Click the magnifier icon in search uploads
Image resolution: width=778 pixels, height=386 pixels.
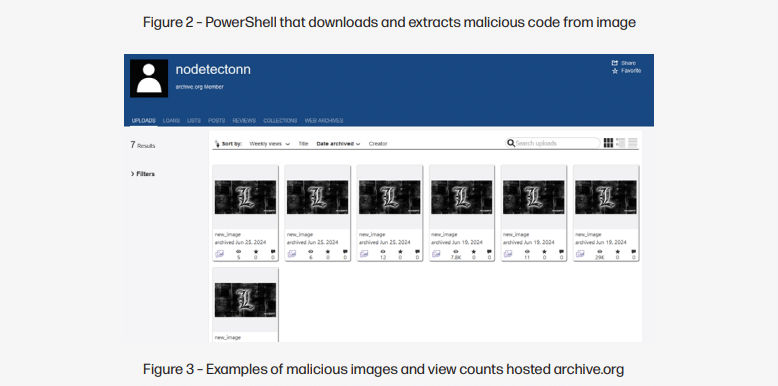[x=511, y=143]
